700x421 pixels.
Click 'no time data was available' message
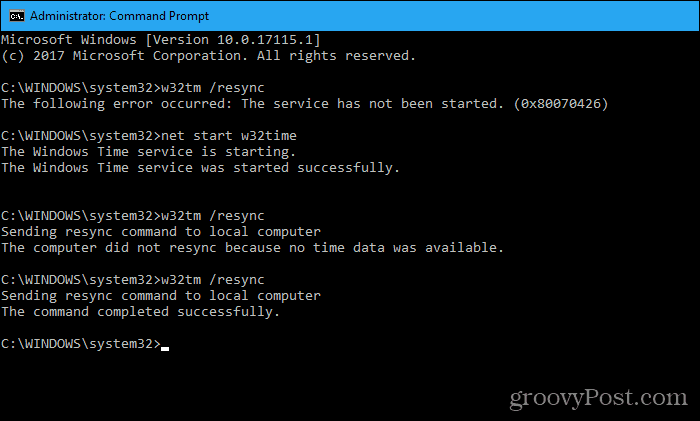396,248
